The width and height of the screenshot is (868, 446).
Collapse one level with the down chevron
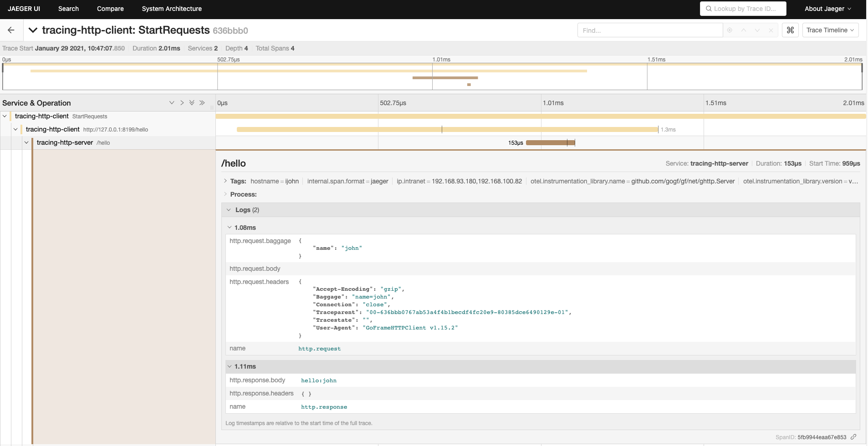(172, 103)
